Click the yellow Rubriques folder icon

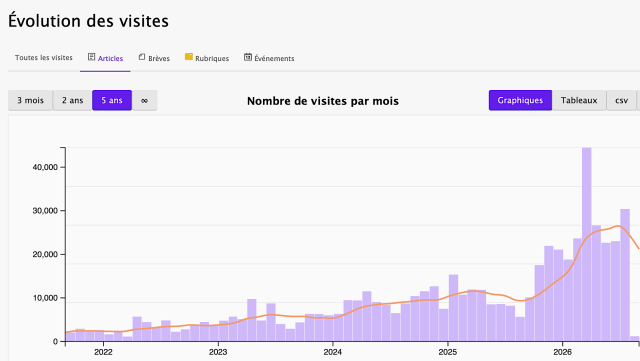tap(189, 57)
